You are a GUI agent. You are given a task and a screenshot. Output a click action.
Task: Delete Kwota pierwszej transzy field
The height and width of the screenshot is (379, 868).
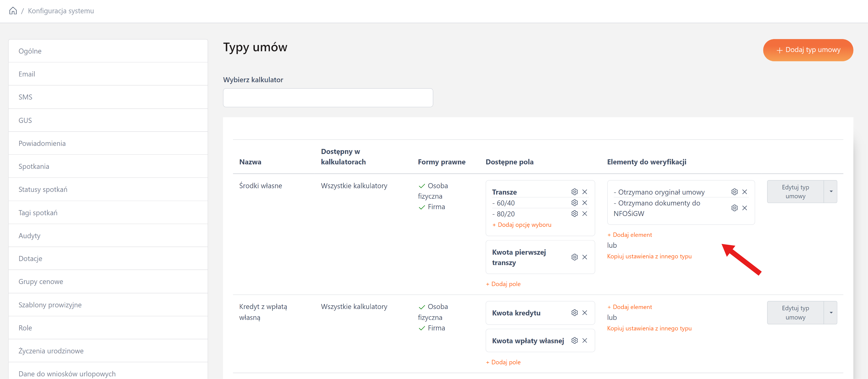(585, 257)
